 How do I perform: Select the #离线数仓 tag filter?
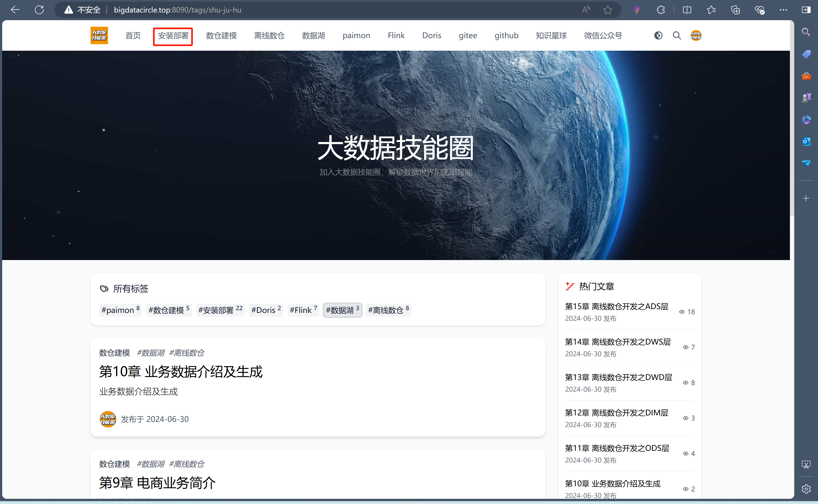coord(388,310)
